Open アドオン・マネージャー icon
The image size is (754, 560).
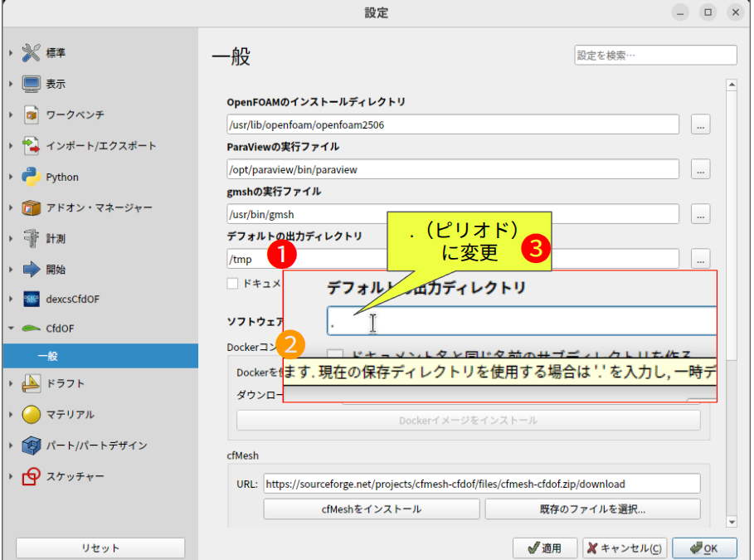click(32, 207)
